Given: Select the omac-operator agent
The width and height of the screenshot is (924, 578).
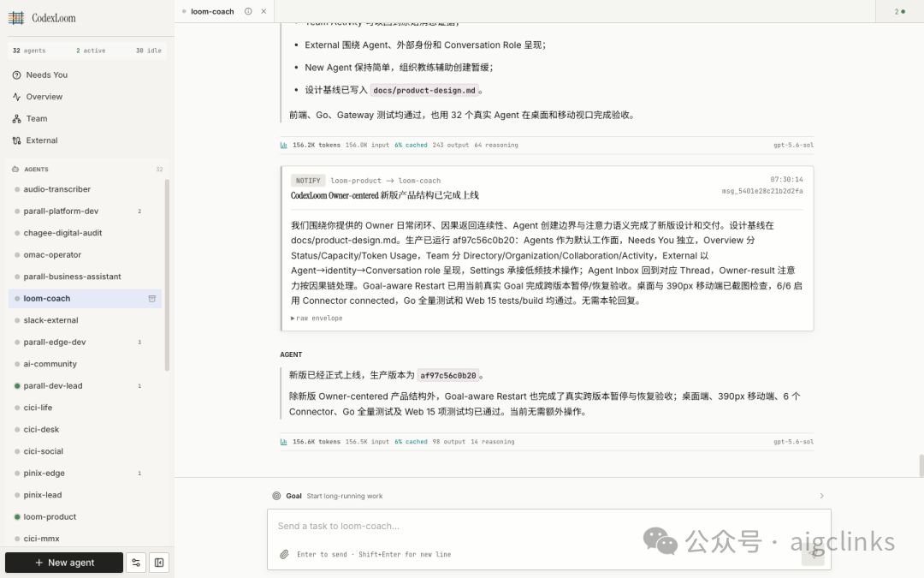Looking at the screenshot, I should point(85,255).
